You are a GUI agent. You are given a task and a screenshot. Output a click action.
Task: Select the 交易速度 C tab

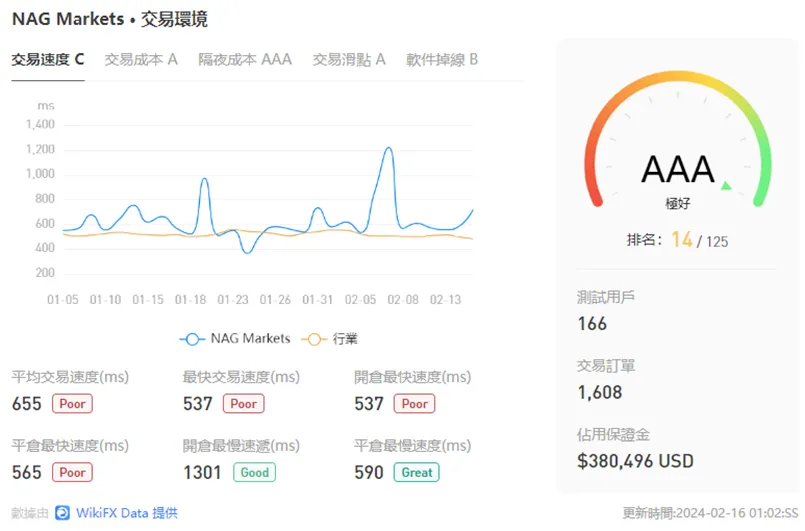(48, 60)
